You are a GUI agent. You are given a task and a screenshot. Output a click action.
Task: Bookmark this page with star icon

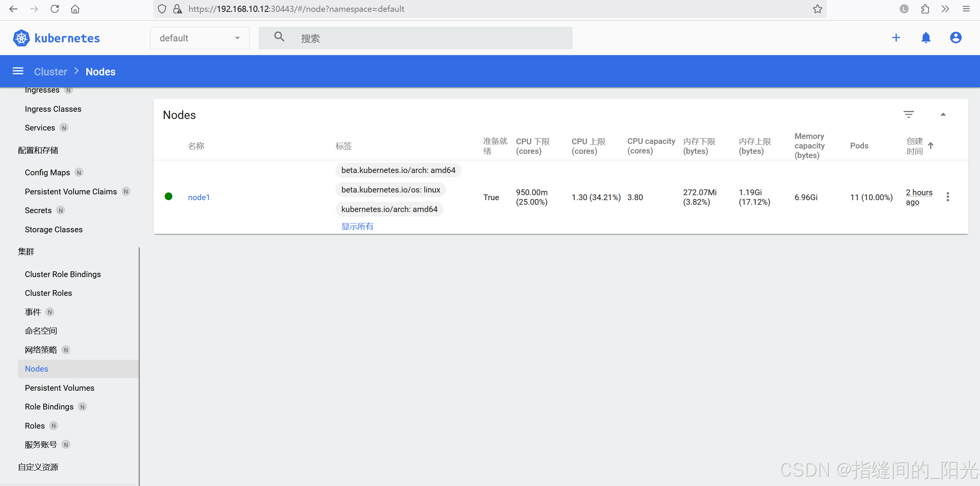pyautogui.click(x=817, y=9)
